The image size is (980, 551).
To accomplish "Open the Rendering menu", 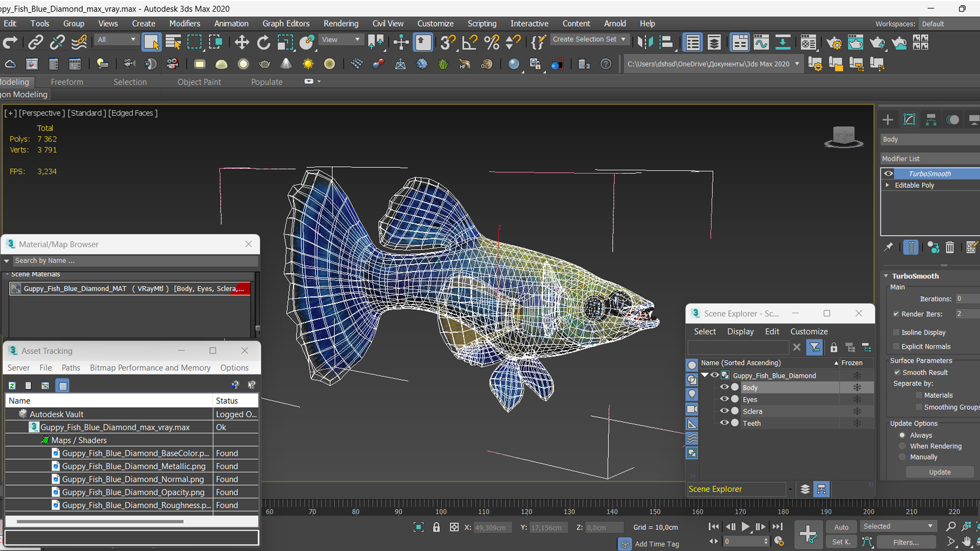I will pyautogui.click(x=341, y=23).
